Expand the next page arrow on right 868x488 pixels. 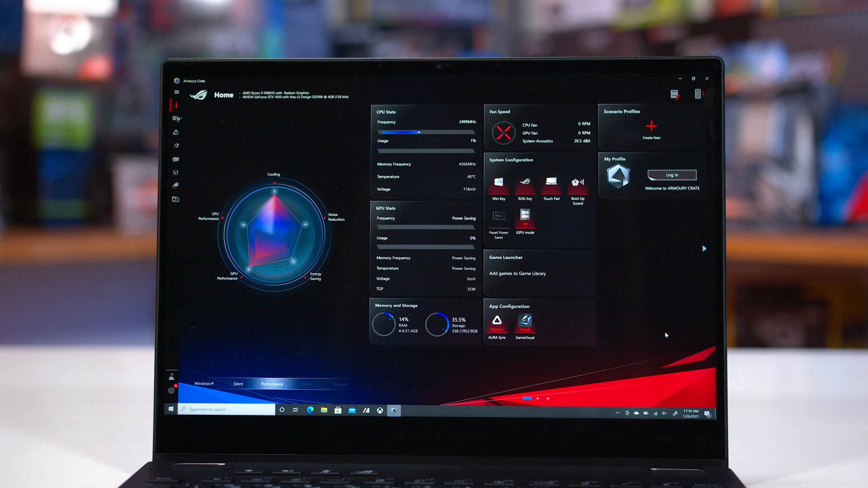point(704,249)
